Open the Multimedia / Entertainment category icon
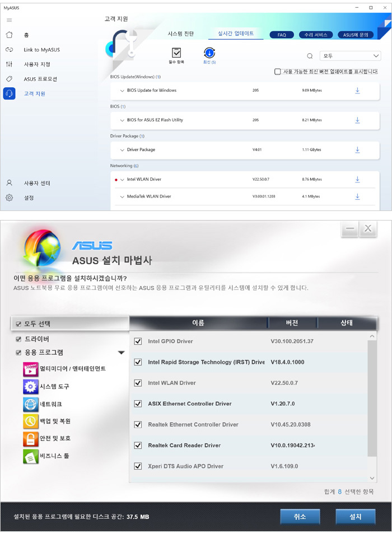The image size is (392, 534). (x=31, y=369)
